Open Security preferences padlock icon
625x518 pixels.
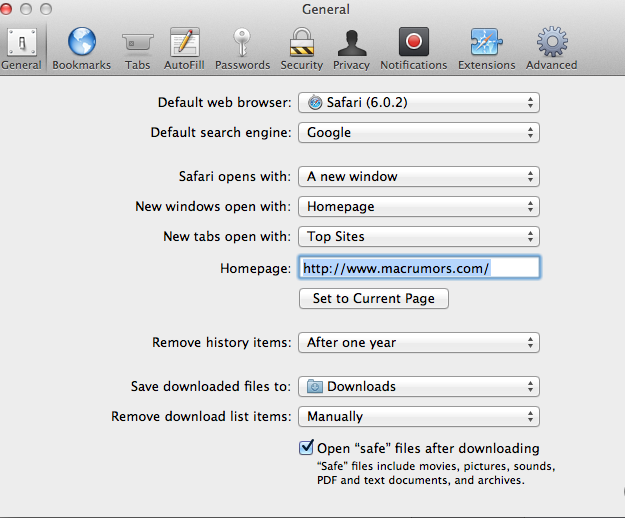pyautogui.click(x=302, y=42)
